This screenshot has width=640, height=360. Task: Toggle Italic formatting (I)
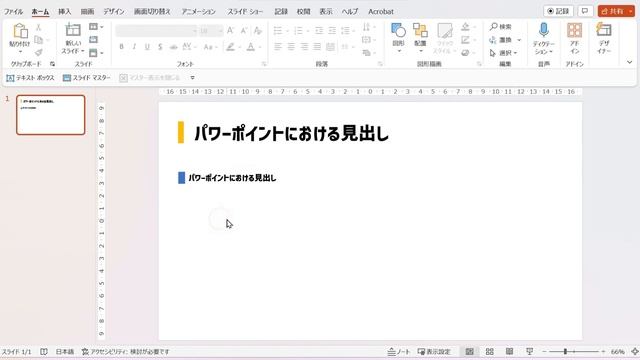coord(134,47)
